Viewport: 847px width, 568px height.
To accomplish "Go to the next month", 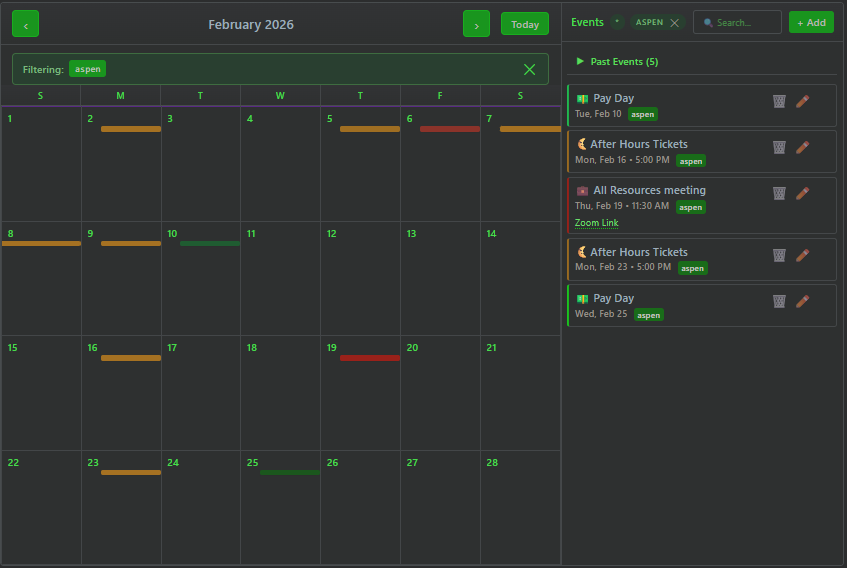I will pyautogui.click(x=476, y=24).
